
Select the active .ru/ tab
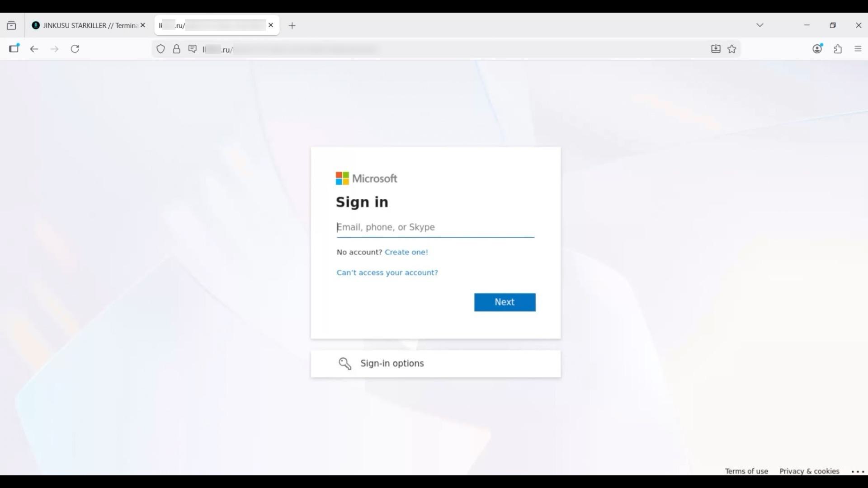point(217,25)
